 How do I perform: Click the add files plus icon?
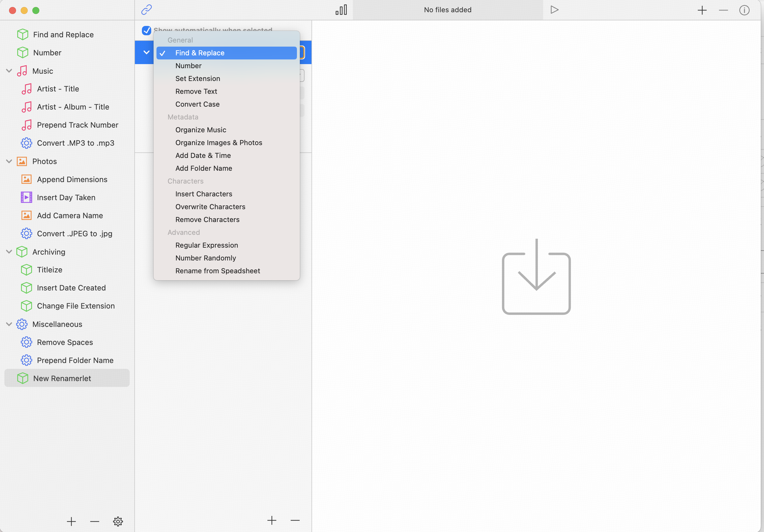pos(702,10)
